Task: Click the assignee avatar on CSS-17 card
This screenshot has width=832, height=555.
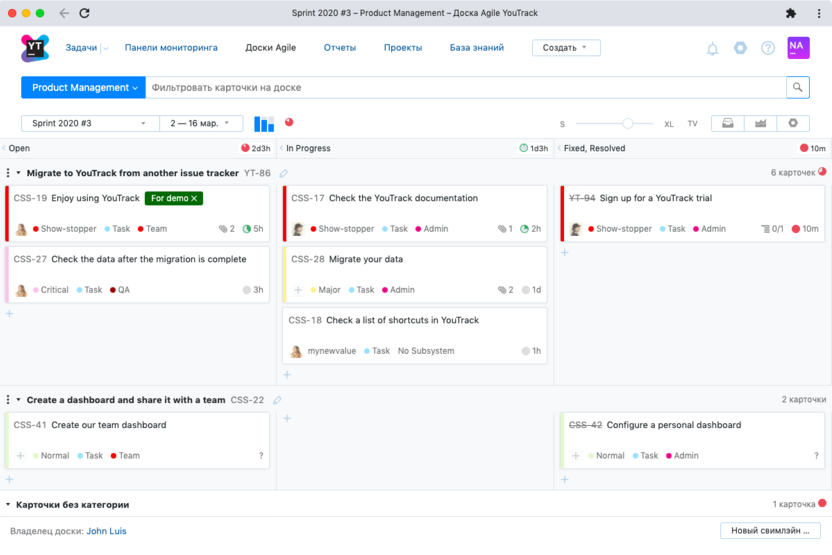Action: coord(298,229)
